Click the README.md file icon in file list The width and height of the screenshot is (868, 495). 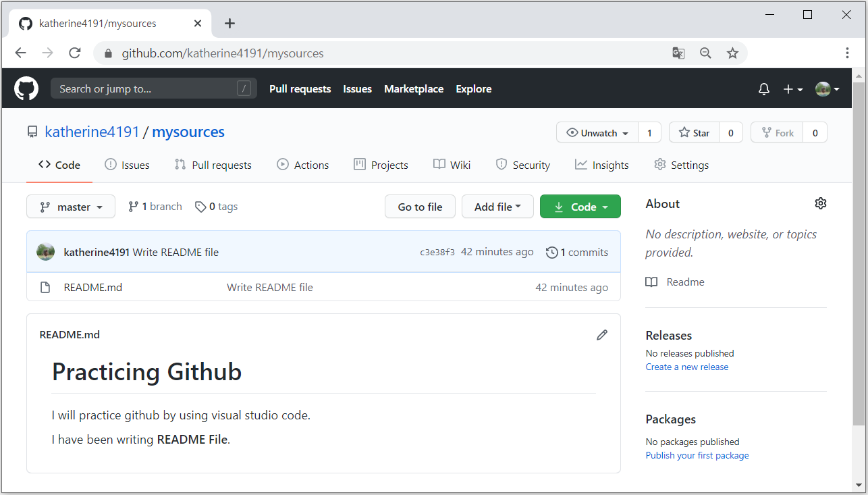point(45,288)
